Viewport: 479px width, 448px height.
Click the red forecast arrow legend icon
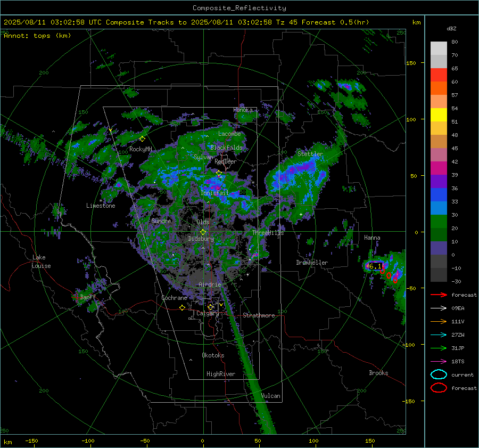point(439,295)
